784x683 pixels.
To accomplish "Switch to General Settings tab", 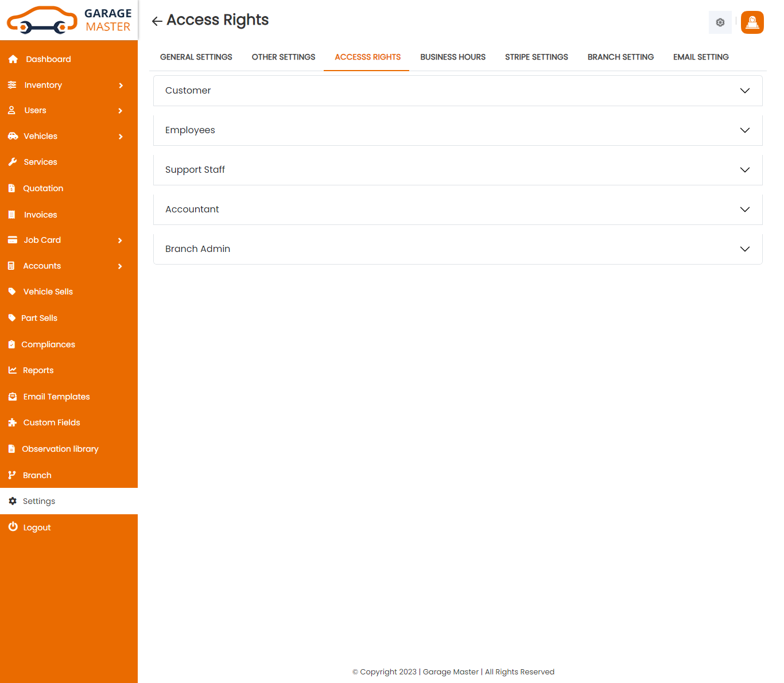I will pos(196,57).
